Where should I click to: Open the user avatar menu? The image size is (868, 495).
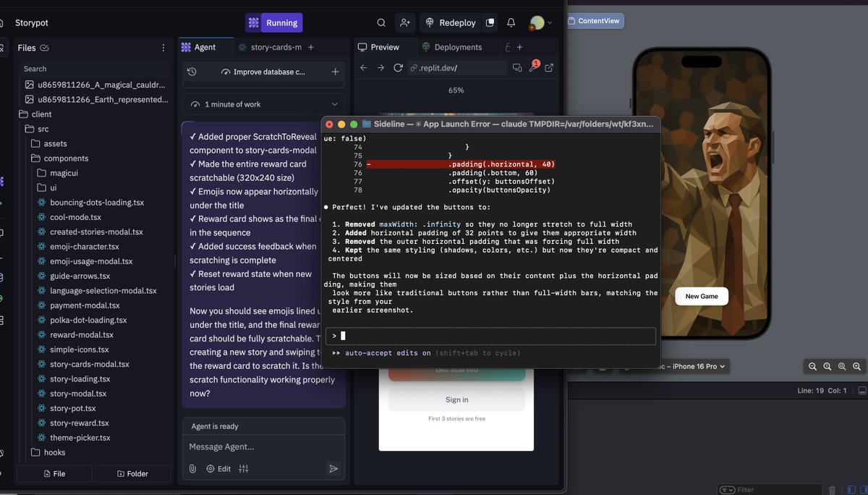click(540, 23)
